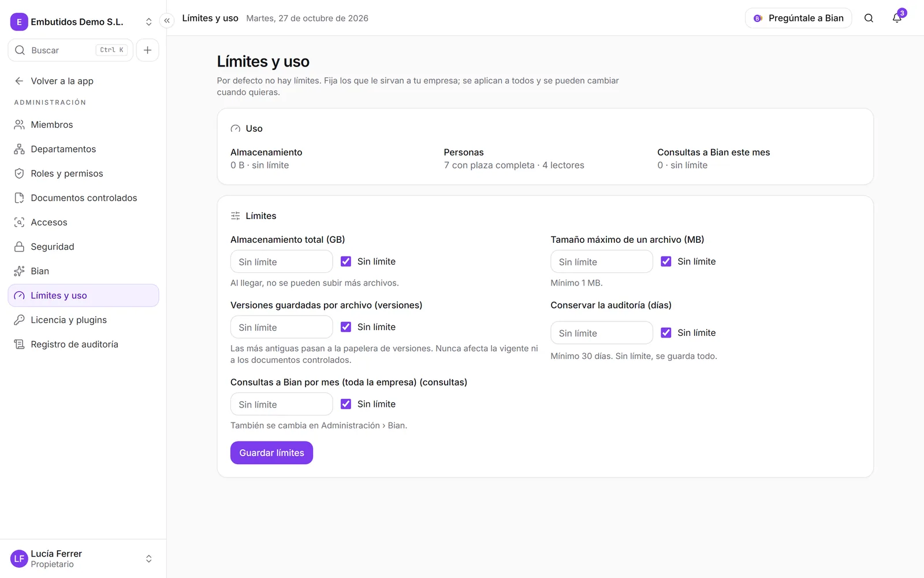Click the Accesos scan icon

coord(19,223)
